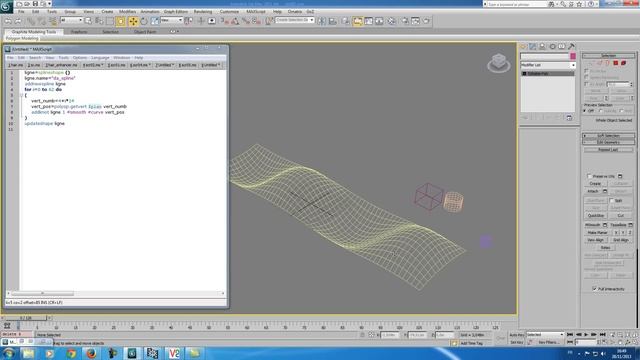Select Preview Selection Multi radio
Image resolution: width=640 pixels, height=360 pixels.
[622, 111]
